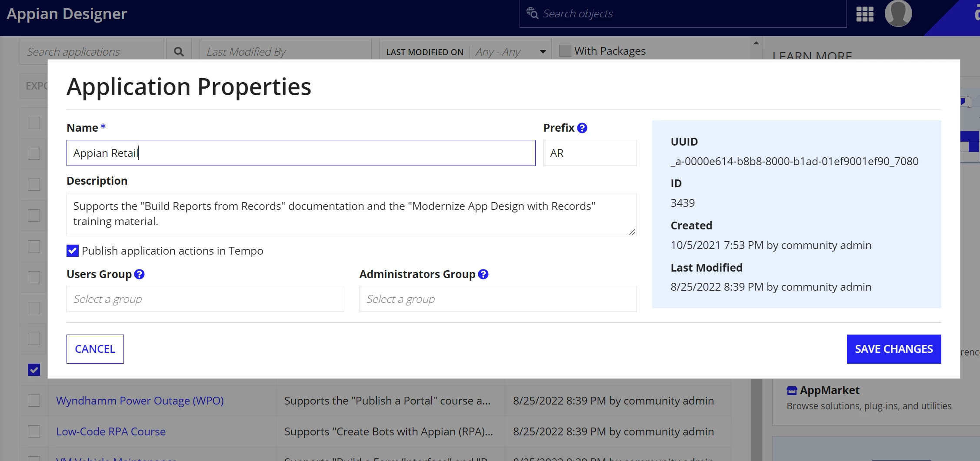This screenshot has width=980, height=461.
Task: Click the Prefix help question icon
Action: [582, 128]
